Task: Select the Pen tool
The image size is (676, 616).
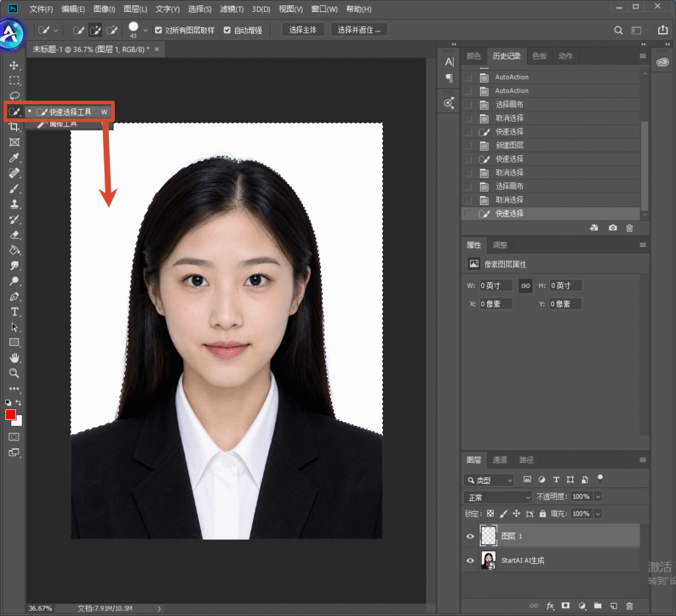Action: click(x=15, y=296)
